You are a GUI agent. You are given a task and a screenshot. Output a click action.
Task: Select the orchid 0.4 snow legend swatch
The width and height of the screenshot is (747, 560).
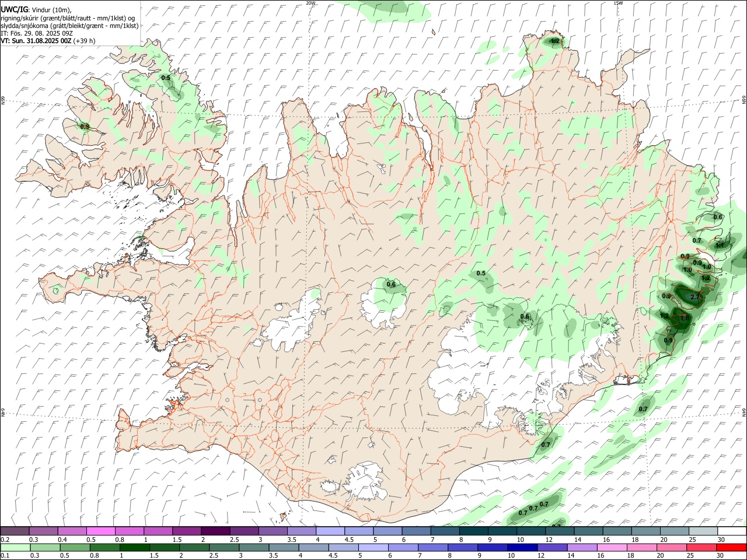pos(72,531)
